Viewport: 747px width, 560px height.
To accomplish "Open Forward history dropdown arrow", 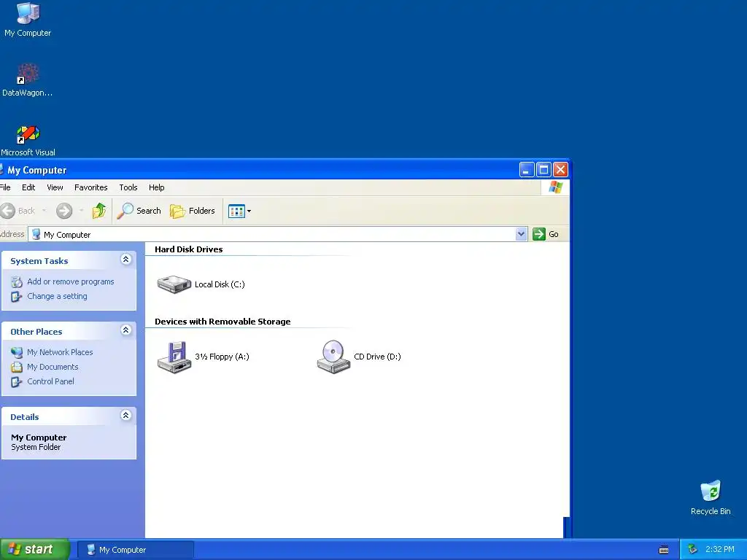I will pyautogui.click(x=81, y=211).
